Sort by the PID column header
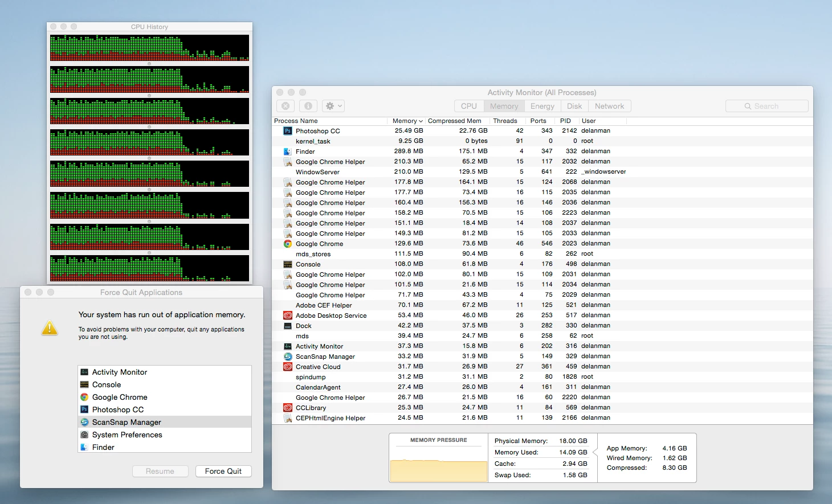 click(568, 121)
